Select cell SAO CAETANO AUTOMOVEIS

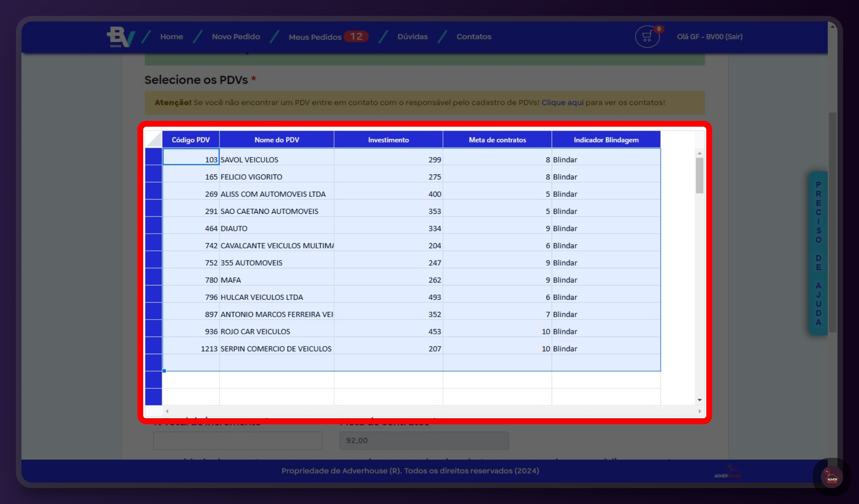[277, 208]
